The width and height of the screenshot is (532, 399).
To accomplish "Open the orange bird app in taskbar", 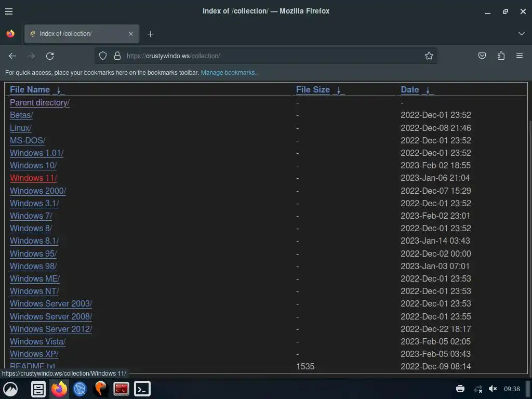I will pyautogui.click(x=100, y=389).
